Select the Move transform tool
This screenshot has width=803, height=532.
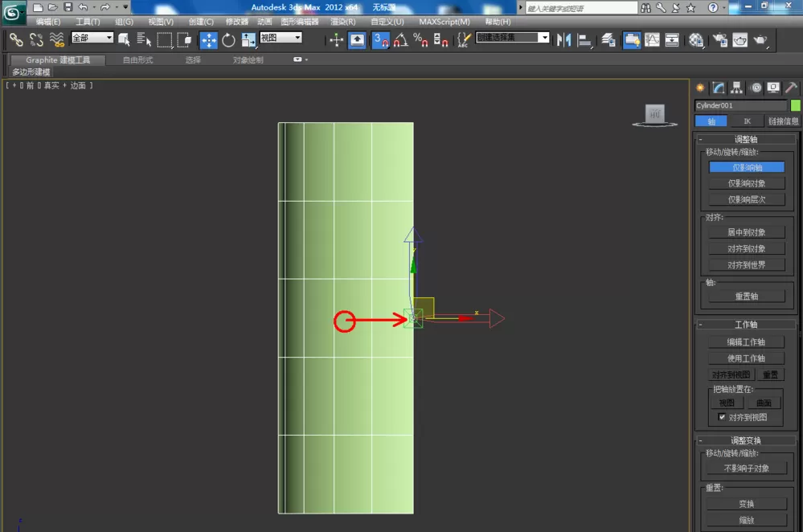tap(208, 40)
